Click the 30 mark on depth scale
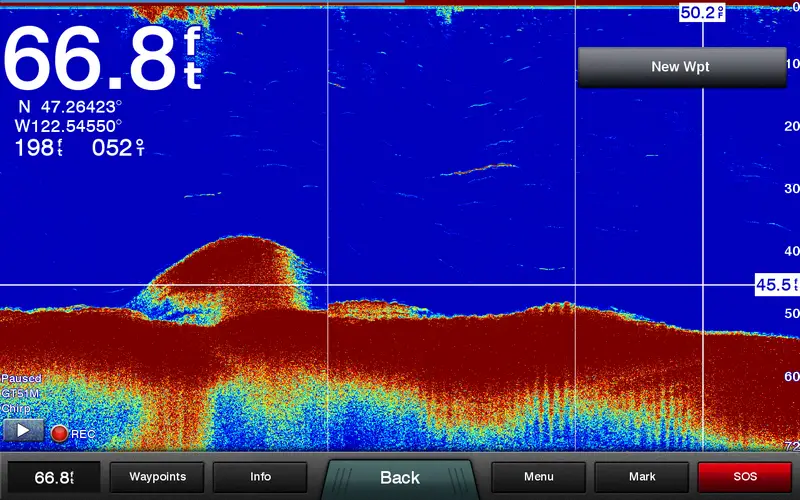Image resolution: width=800 pixels, height=500 pixels. tap(791, 188)
